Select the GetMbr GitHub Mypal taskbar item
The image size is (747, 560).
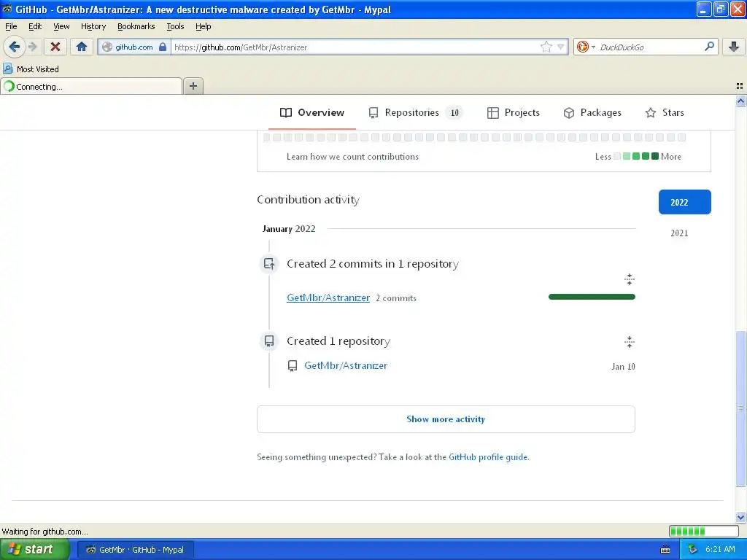[136, 550]
